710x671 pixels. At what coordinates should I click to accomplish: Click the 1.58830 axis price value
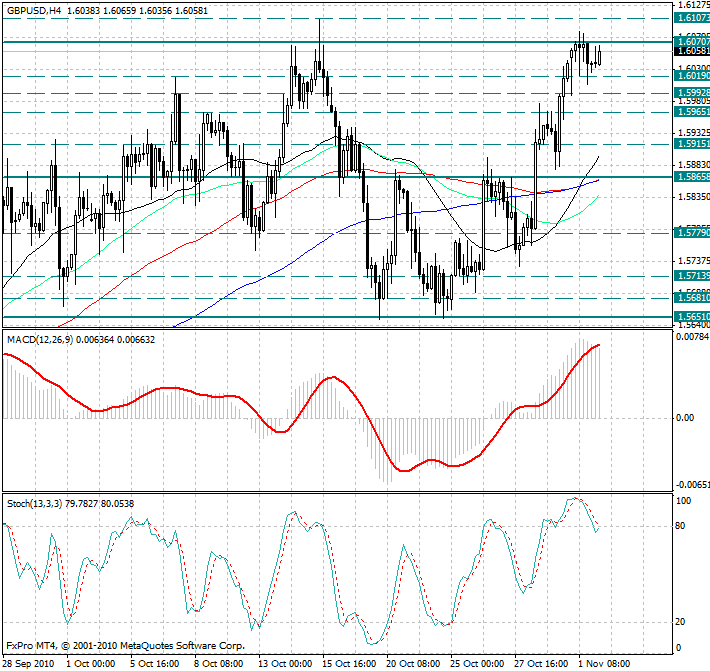(694, 165)
